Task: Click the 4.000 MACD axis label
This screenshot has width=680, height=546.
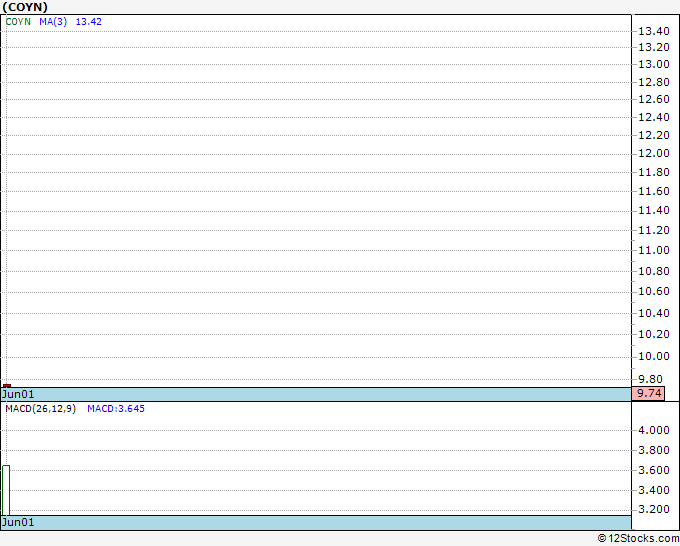Action: (x=654, y=430)
